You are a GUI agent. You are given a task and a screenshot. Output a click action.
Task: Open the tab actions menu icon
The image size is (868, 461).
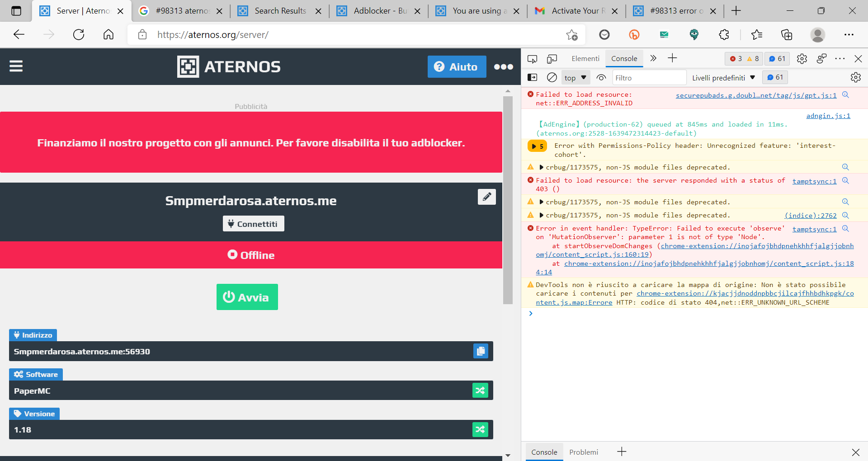coord(16,11)
